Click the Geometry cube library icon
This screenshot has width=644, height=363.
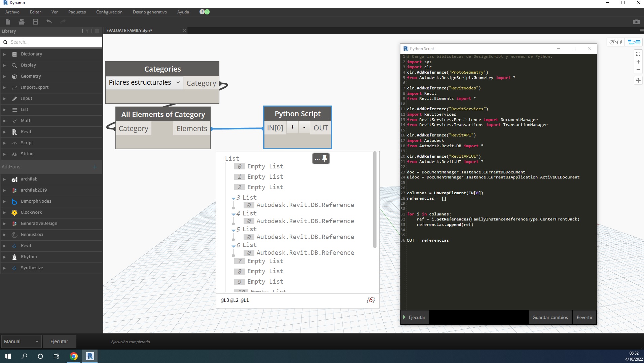(x=14, y=76)
